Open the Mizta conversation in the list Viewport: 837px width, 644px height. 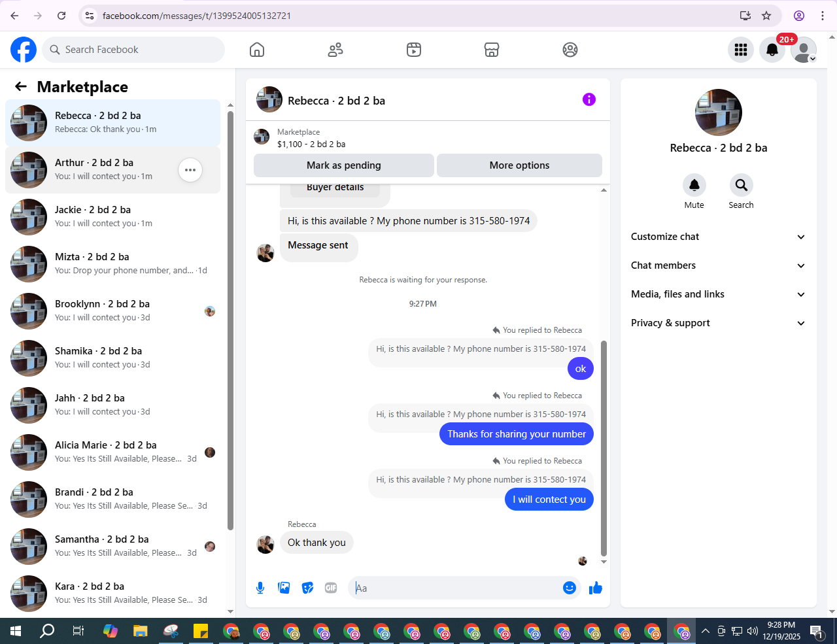point(112,264)
